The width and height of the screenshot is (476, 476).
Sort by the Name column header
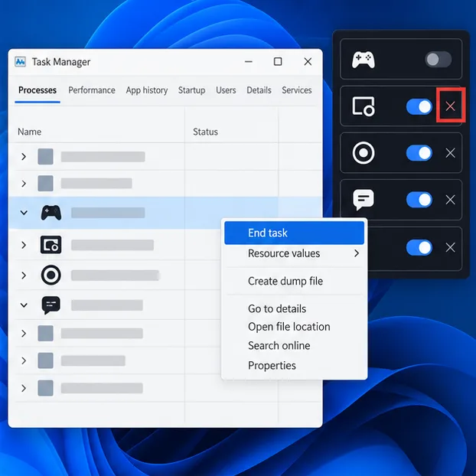[x=29, y=132]
